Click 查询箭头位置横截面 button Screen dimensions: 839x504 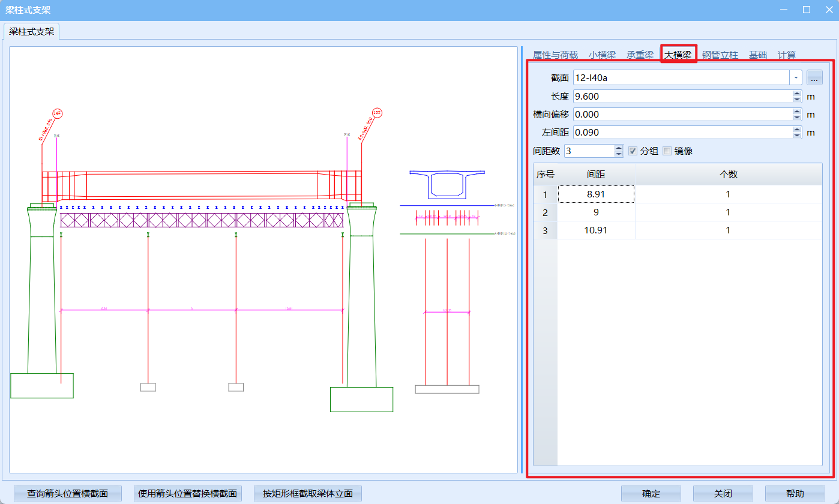(68, 494)
